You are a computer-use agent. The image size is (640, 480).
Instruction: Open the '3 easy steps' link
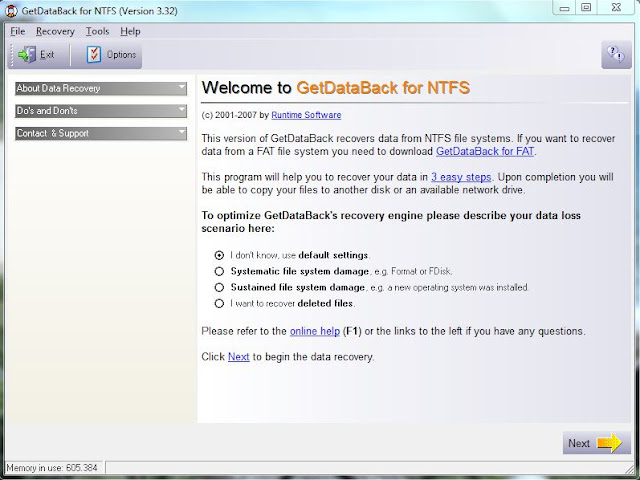461,177
